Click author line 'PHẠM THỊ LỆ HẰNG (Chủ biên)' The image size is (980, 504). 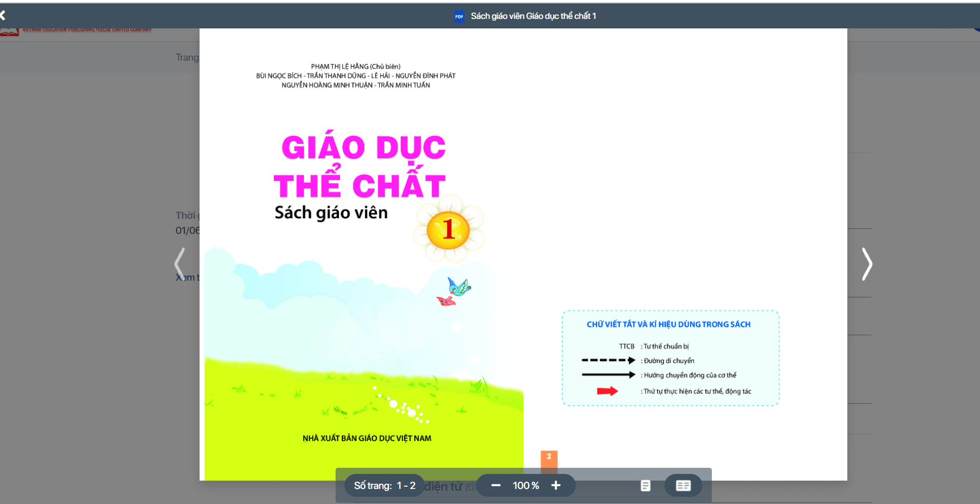356,66
